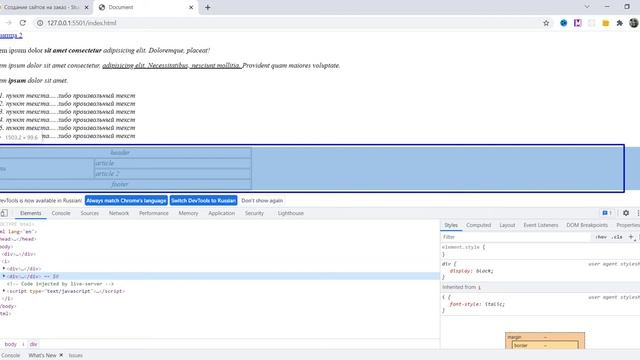Expand the selected div == $0 node
This screenshot has height=360, width=640.
tap(4, 276)
